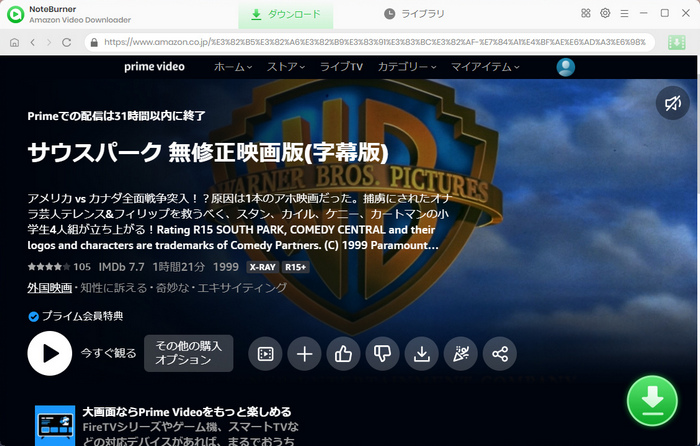Open the user profile avatar
This screenshot has height=446, width=700.
pos(566,67)
